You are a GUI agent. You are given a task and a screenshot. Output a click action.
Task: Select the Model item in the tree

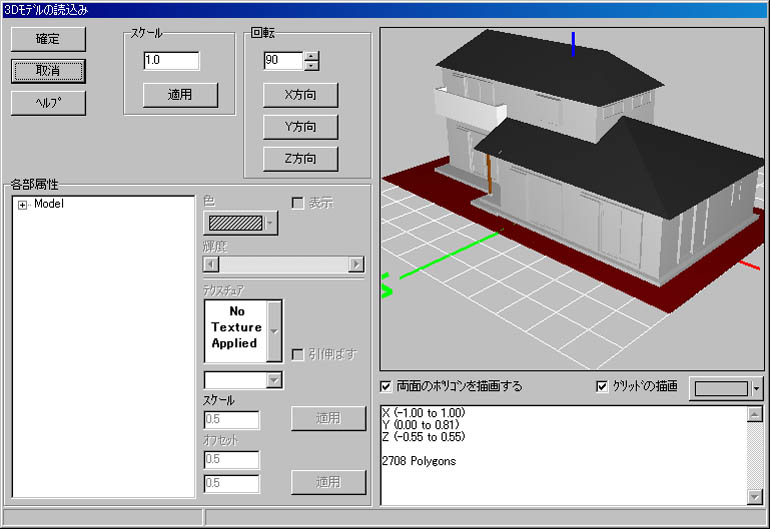click(x=49, y=204)
